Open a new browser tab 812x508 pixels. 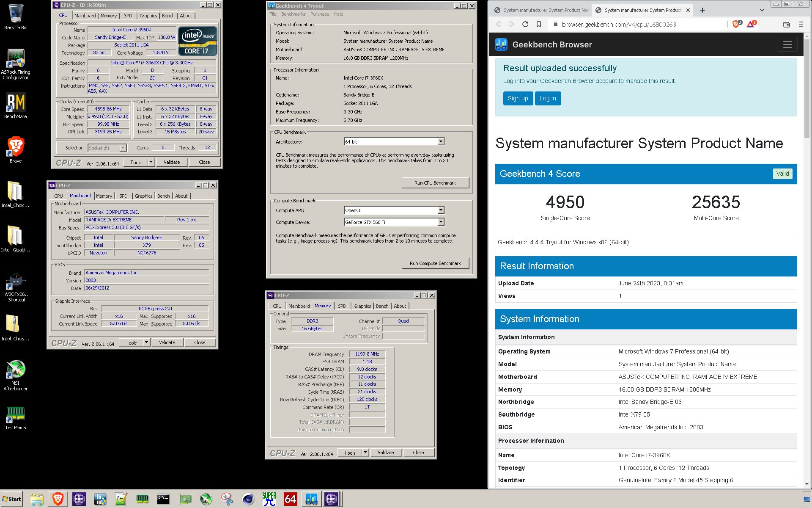(702, 10)
